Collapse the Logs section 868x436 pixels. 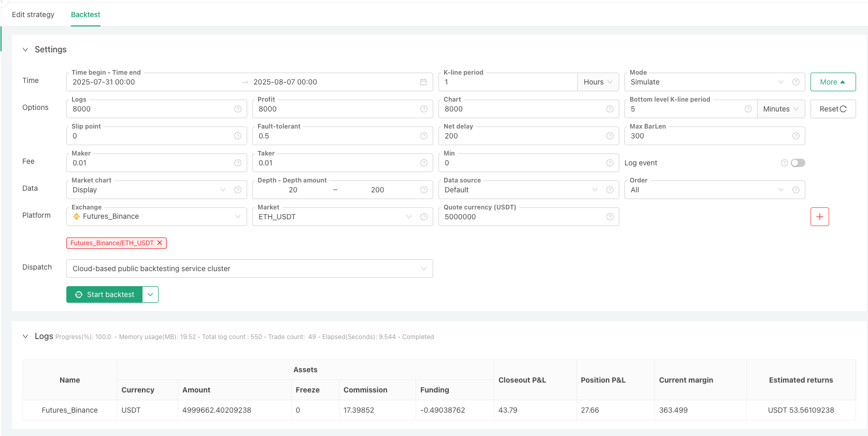tap(25, 336)
